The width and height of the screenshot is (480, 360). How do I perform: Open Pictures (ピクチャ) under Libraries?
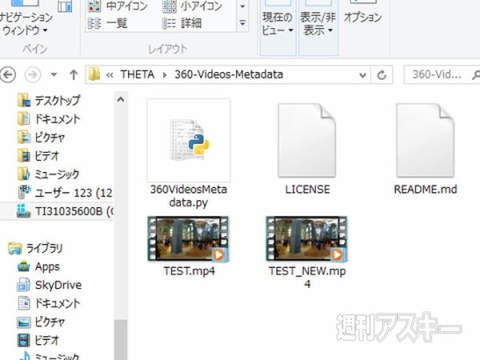click(41, 322)
